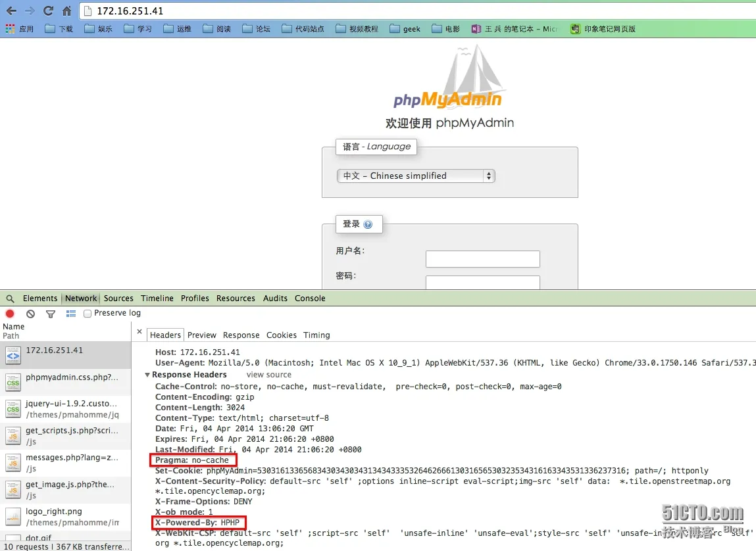Click the X-Powered-By: HPHP header line

197,523
